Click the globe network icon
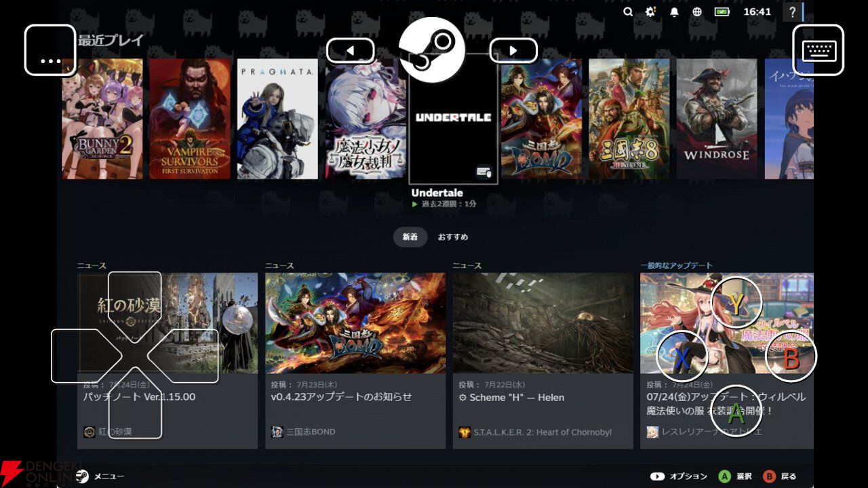Image resolution: width=868 pixels, height=488 pixels. [697, 12]
